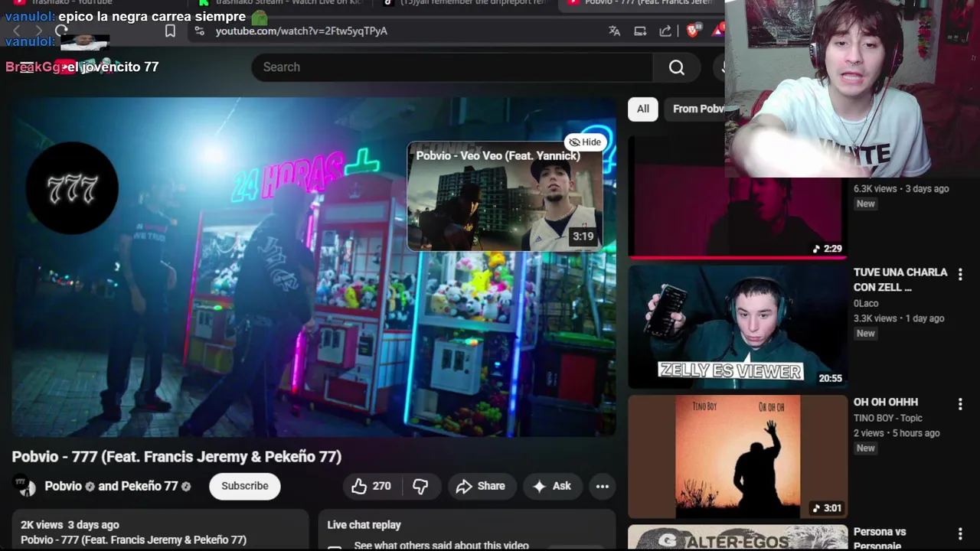The image size is (980, 551).
Task: Subscribe to the Pobvio channel
Action: (245, 486)
